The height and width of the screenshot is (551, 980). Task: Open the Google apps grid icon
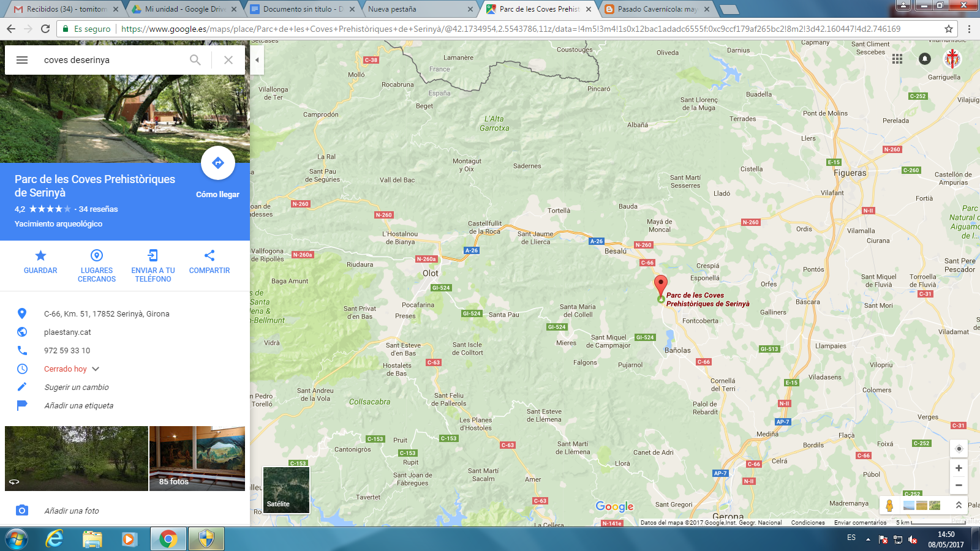[x=897, y=59]
